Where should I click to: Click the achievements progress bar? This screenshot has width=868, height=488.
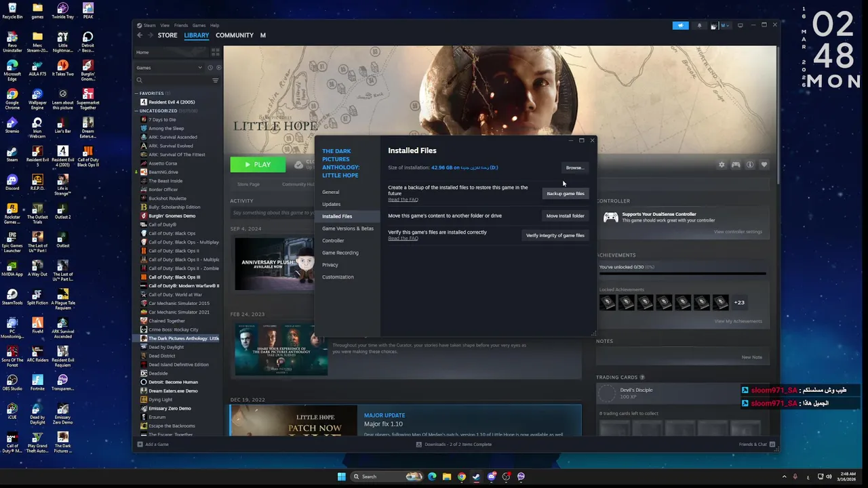[682, 274]
